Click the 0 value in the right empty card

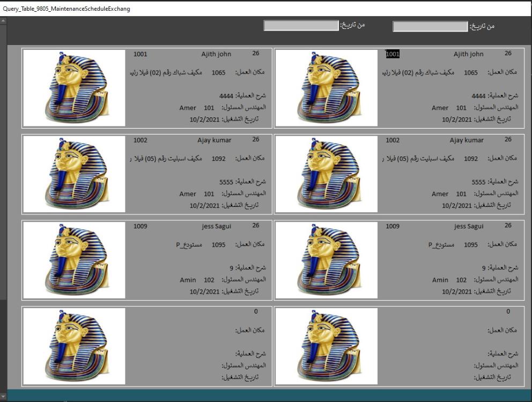[x=508, y=311]
